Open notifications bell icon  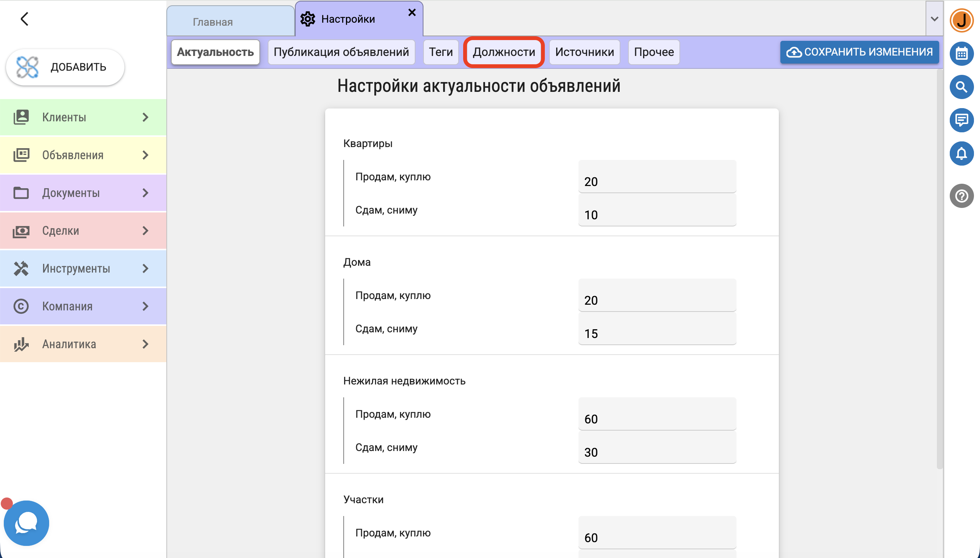tap(961, 154)
